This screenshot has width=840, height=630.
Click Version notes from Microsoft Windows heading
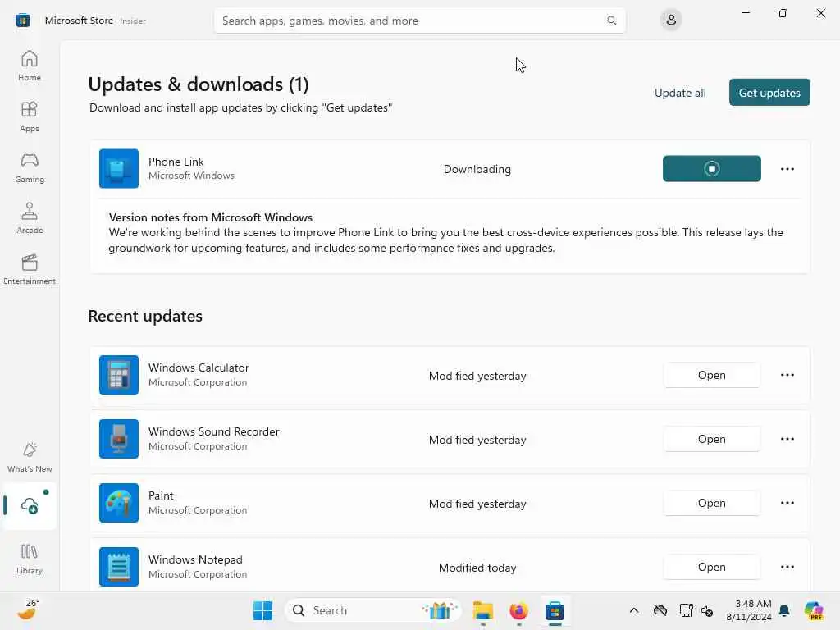(211, 217)
